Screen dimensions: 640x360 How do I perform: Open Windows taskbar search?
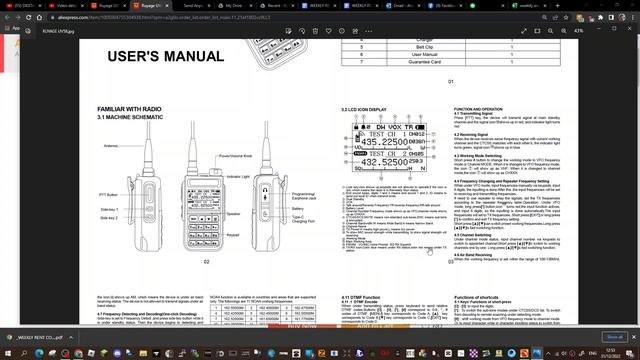click(24, 353)
